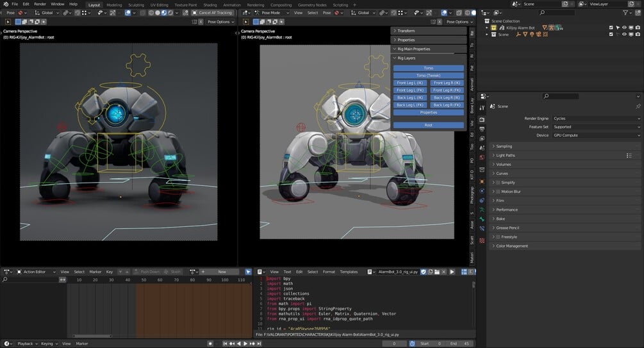The image size is (644, 348).
Task: Open the Pose Mode dropdown in right viewport
Action: (271, 13)
